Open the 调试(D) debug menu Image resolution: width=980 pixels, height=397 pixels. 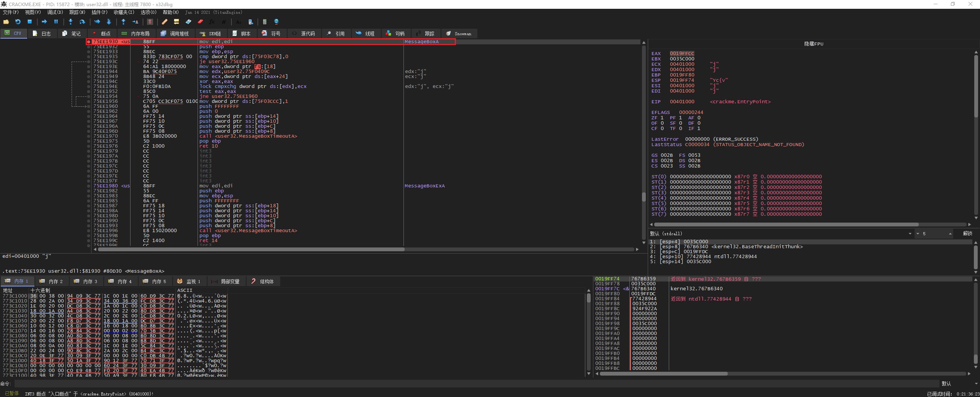(x=55, y=12)
